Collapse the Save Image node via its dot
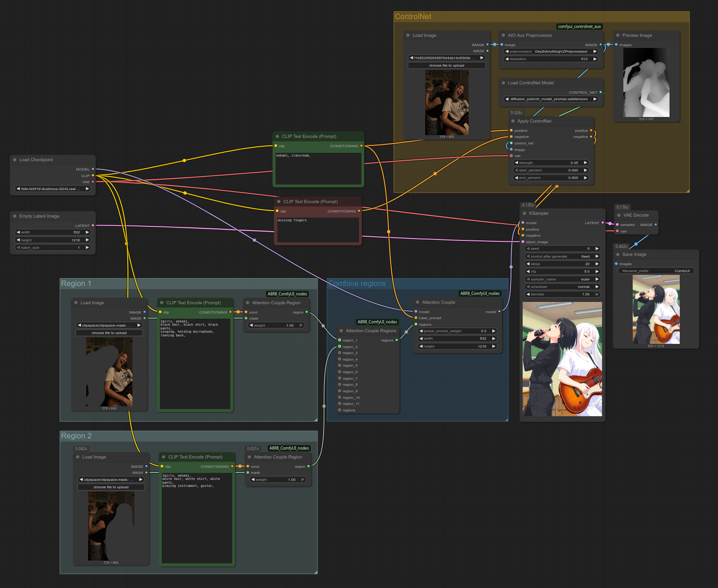 [x=618, y=254]
